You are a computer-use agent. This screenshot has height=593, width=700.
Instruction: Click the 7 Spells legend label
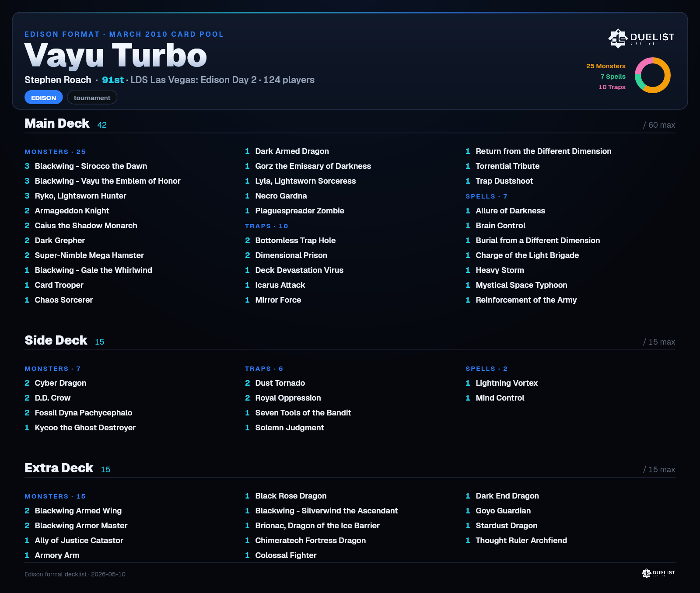(612, 77)
